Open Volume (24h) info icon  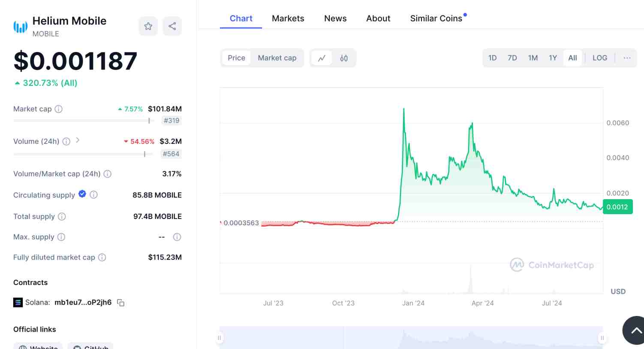pos(66,141)
